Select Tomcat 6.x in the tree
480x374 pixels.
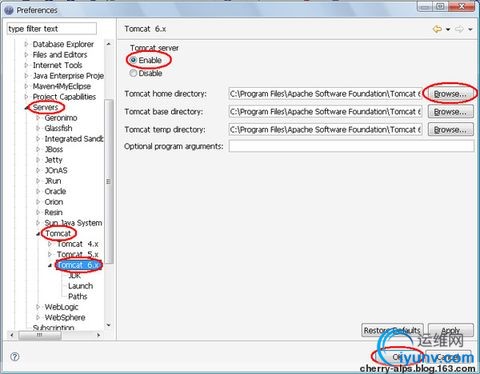(x=78, y=265)
